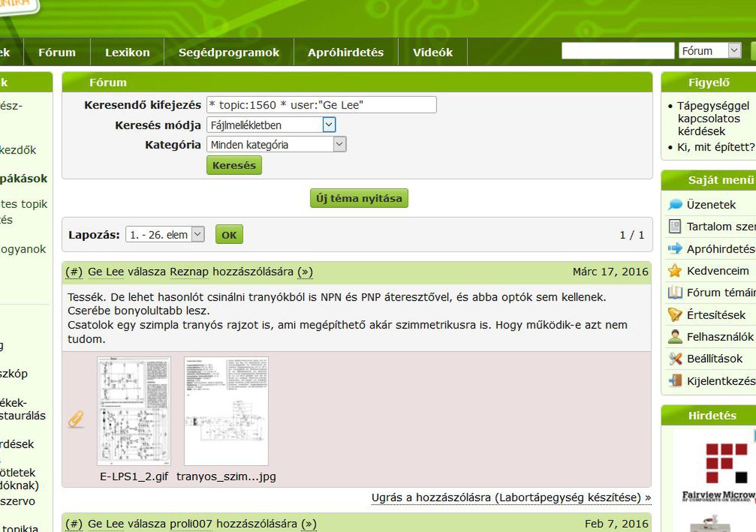This screenshot has width=756, height=532.
Task: Open the Videók menu item
Action: pyautogui.click(x=433, y=53)
